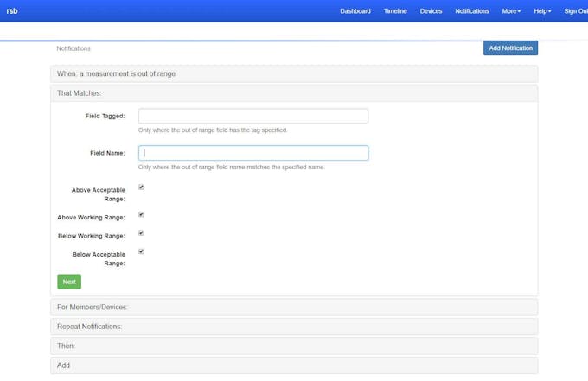The image size is (588, 381).
Task: Click the green Next button
Action: [69, 282]
